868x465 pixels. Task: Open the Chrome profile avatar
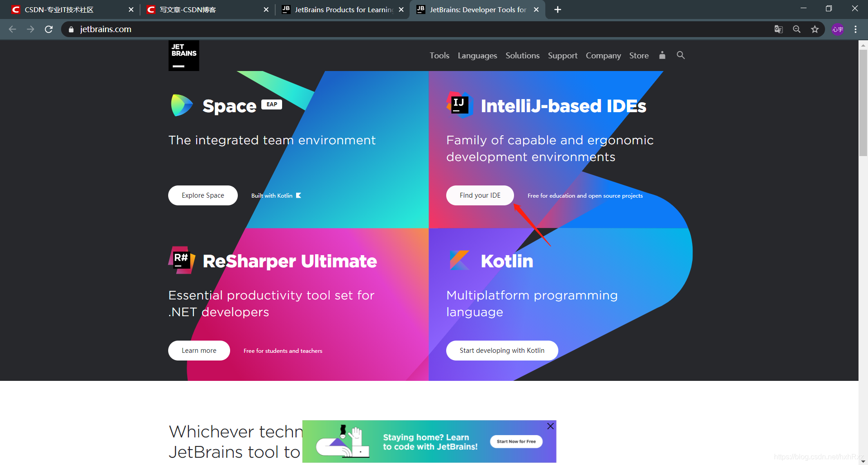pyautogui.click(x=838, y=29)
